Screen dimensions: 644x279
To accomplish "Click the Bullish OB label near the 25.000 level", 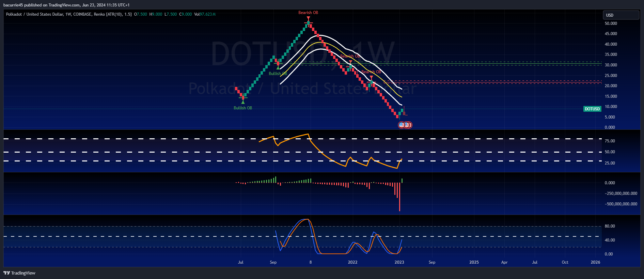I will (x=278, y=74).
